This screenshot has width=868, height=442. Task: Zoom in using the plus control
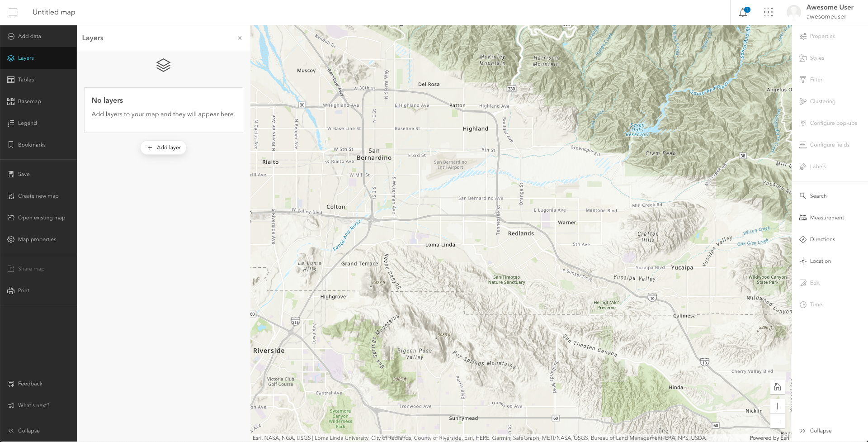778,406
